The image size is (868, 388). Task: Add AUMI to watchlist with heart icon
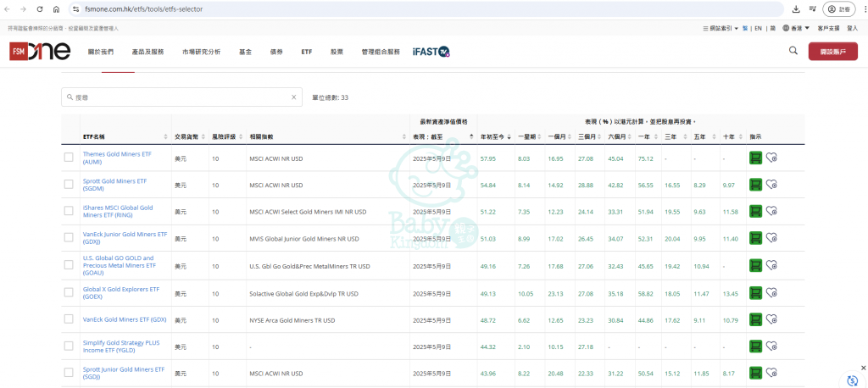[x=771, y=158]
